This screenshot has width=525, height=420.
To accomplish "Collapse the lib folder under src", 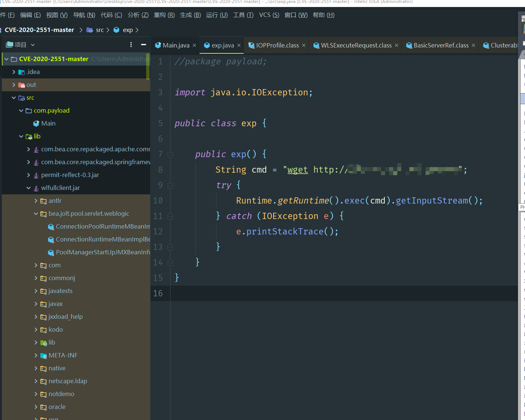I will click(x=21, y=136).
